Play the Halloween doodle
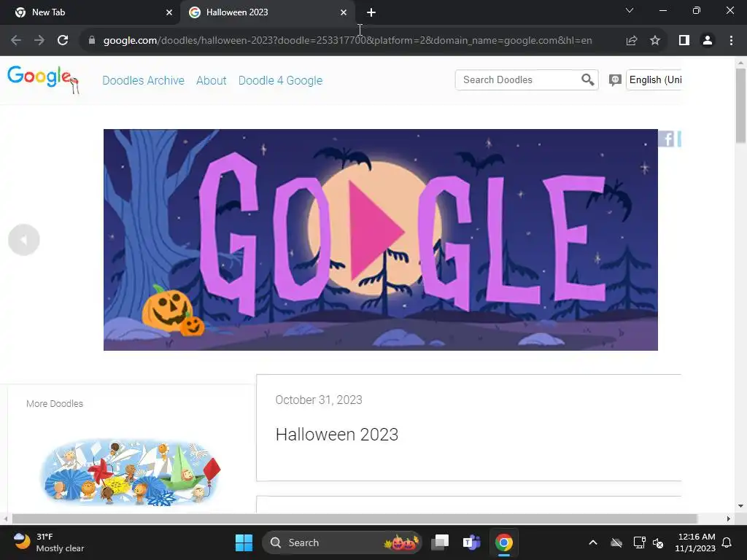This screenshot has width=747, height=560. pos(377,232)
